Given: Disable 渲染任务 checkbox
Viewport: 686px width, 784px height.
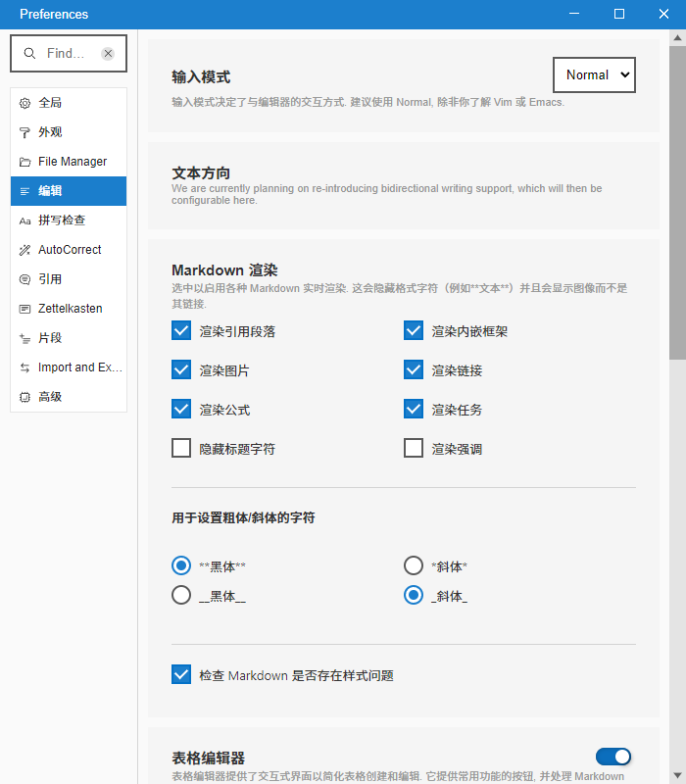Looking at the screenshot, I should point(414,409).
